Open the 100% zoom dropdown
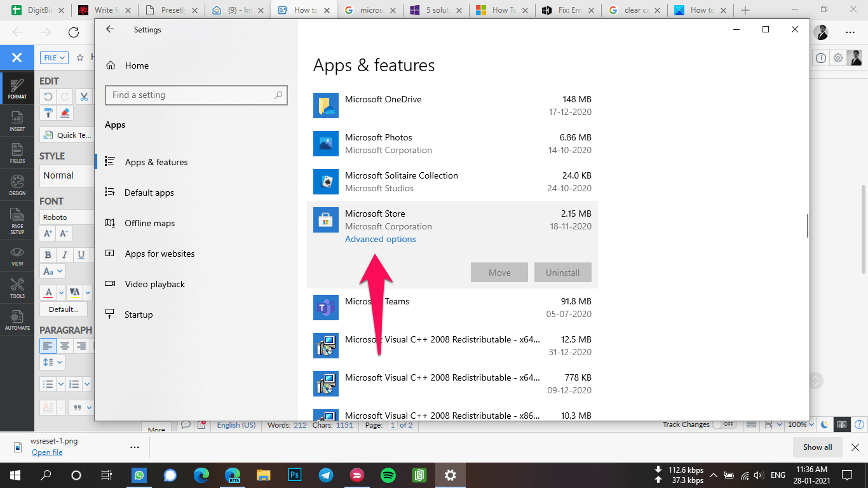 pyautogui.click(x=801, y=424)
